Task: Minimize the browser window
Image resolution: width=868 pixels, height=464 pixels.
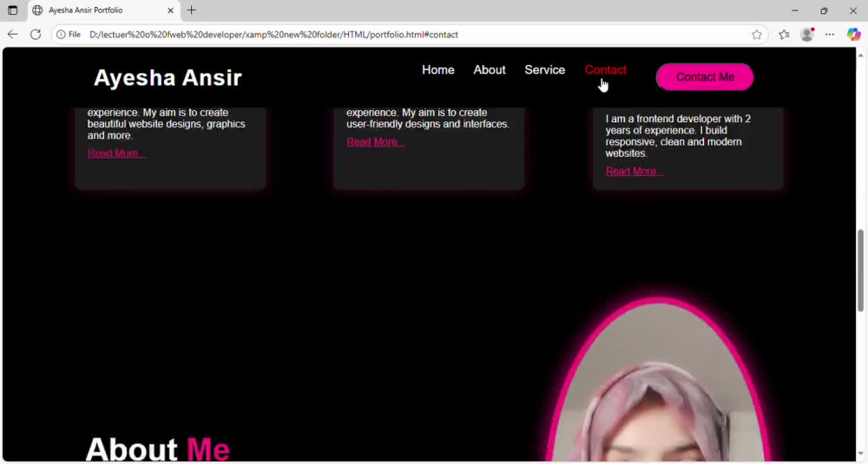Action: [x=795, y=10]
